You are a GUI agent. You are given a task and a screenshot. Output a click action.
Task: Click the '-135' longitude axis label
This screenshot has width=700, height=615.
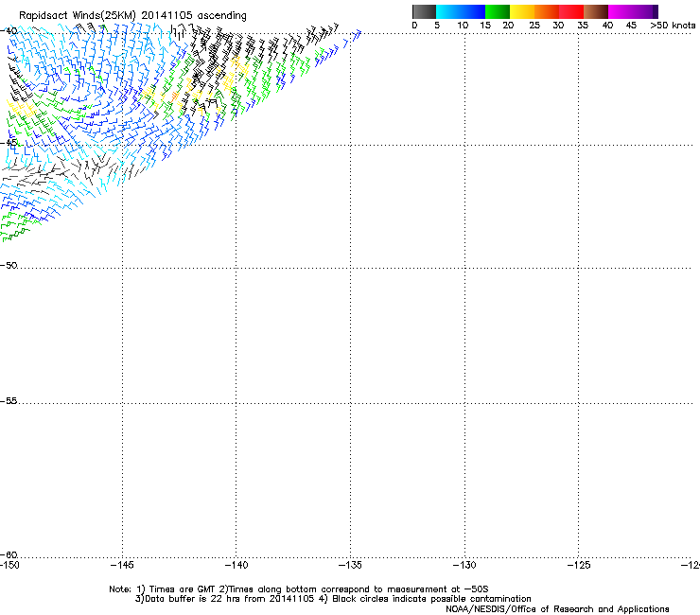click(350, 566)
